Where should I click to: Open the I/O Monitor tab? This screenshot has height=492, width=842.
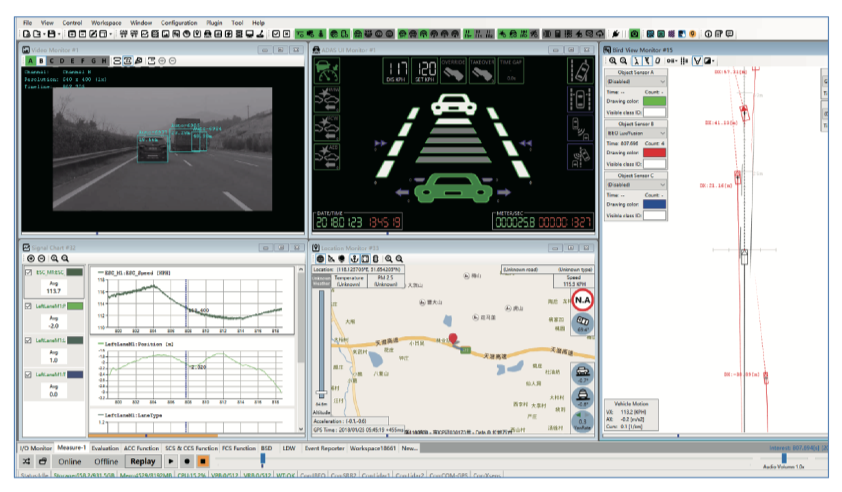[x=35, y=448]
